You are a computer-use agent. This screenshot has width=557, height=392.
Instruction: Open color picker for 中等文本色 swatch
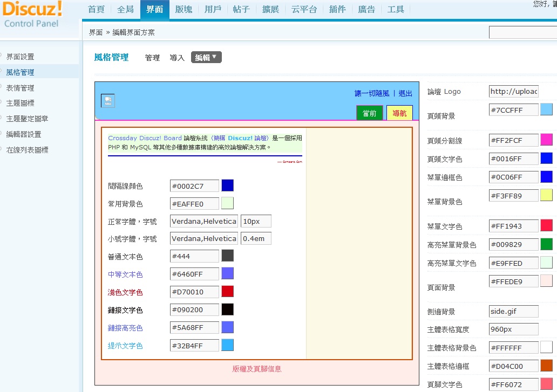(x=228, y=273)
